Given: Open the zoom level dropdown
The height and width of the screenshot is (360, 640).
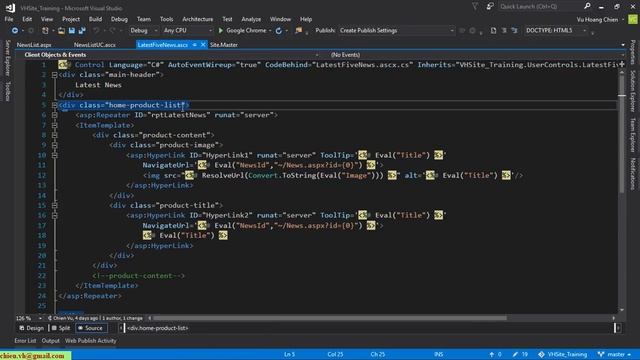Looking at the screenshot, I should (29, 318).
